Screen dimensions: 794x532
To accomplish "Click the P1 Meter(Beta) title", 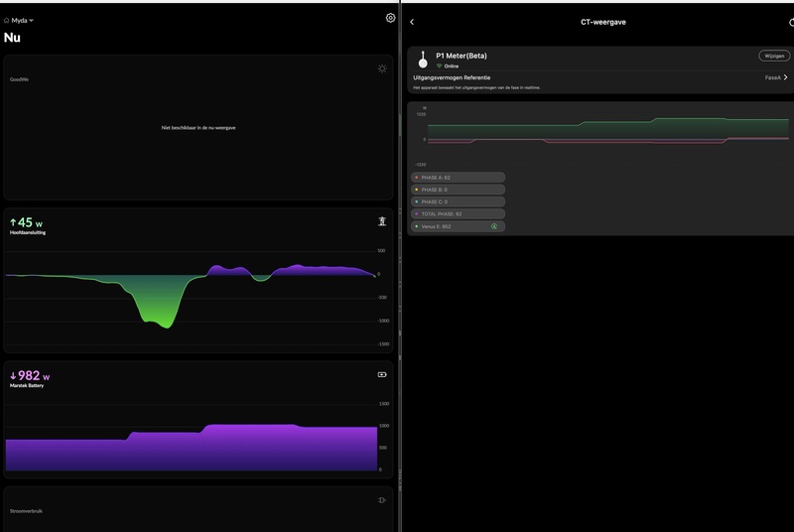I will pos(462,56).
